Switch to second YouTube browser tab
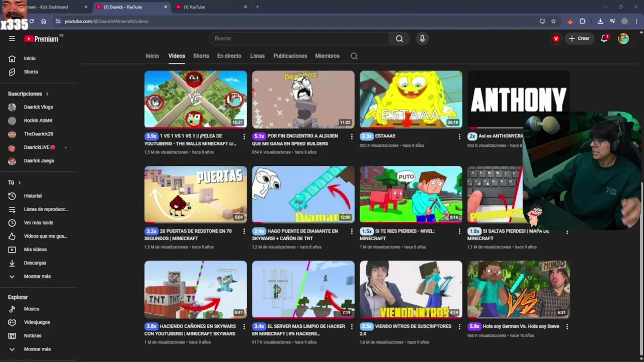This screenshot has width=644, height=362. point(211,7)
